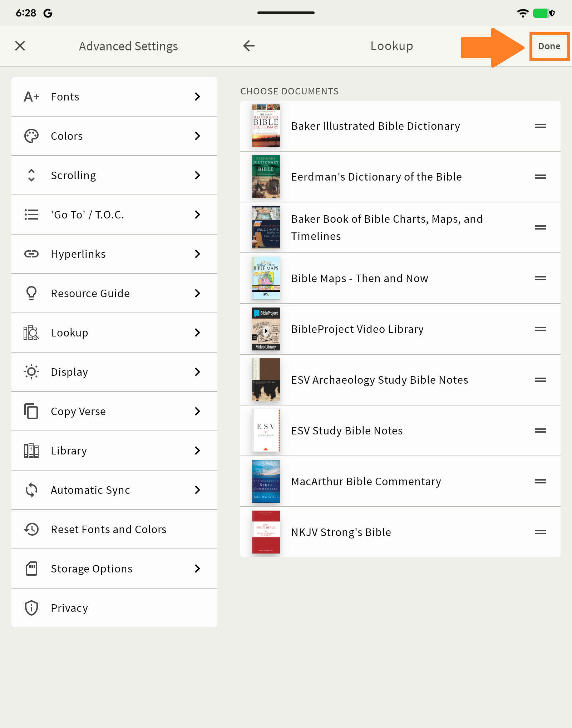Select the NKJV Strong's Bible cover

(x=266, y=532)
